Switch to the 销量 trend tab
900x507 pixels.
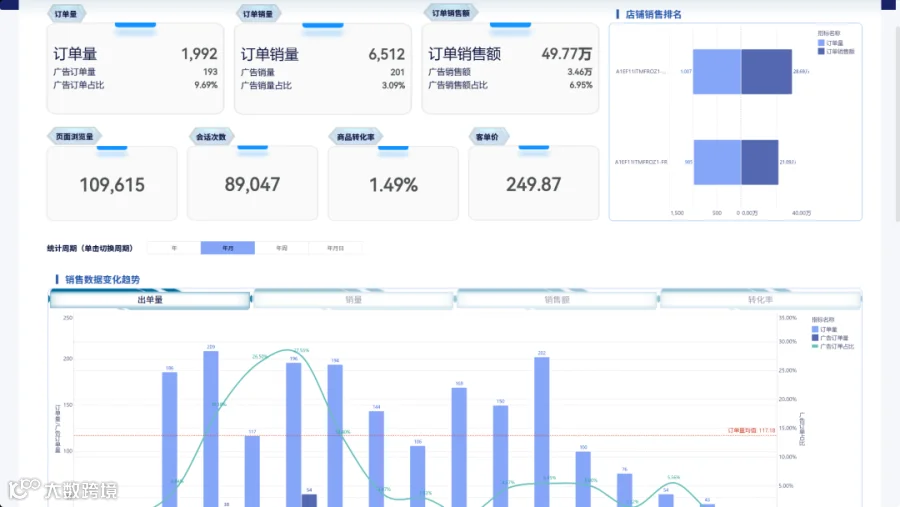click(354, 300)
